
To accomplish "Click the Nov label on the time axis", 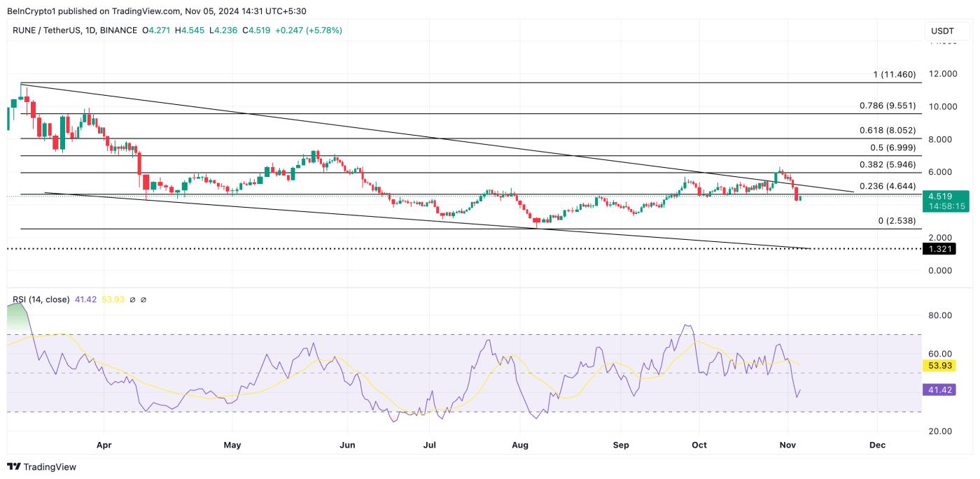I will coord(789,445).
